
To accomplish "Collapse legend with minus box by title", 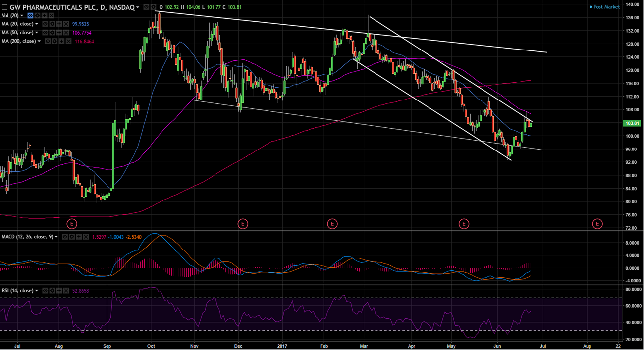I will (x=5, y=7).
